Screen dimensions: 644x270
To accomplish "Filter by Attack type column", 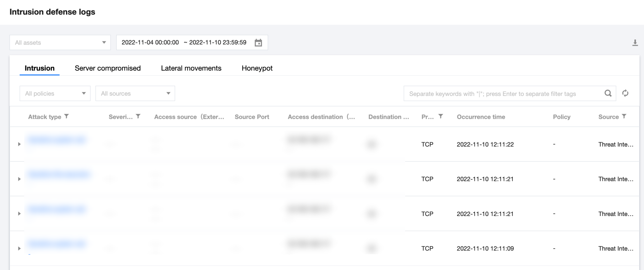I will (x=66, y=116).
